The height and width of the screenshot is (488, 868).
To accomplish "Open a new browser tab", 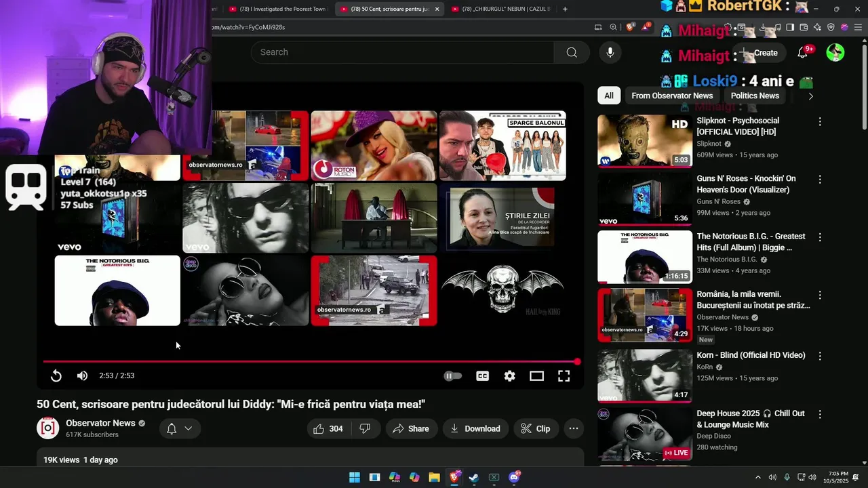I will click(x=565, y=9).
